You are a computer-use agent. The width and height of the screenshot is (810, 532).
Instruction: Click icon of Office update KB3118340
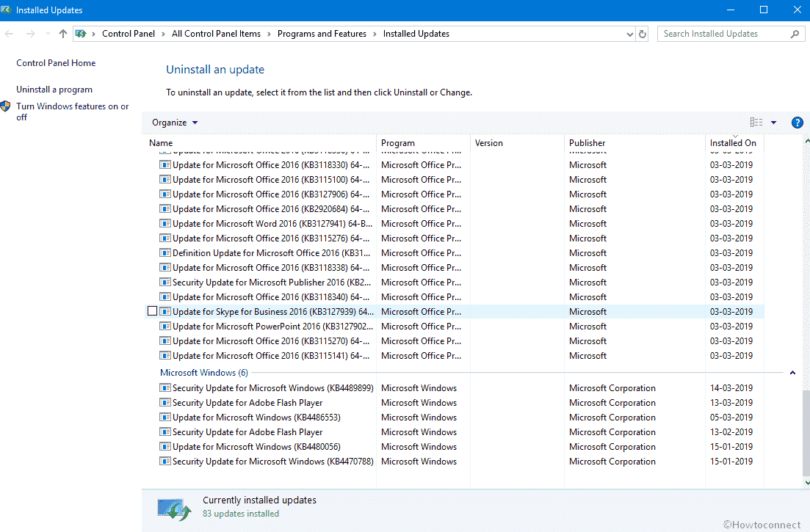[x=165, y=297]
